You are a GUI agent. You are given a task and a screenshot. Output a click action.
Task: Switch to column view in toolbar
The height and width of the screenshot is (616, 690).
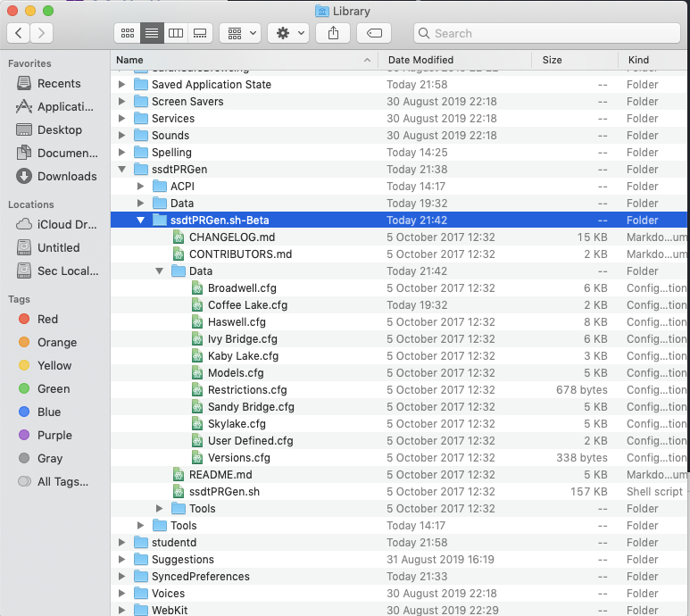pos(176,33)
